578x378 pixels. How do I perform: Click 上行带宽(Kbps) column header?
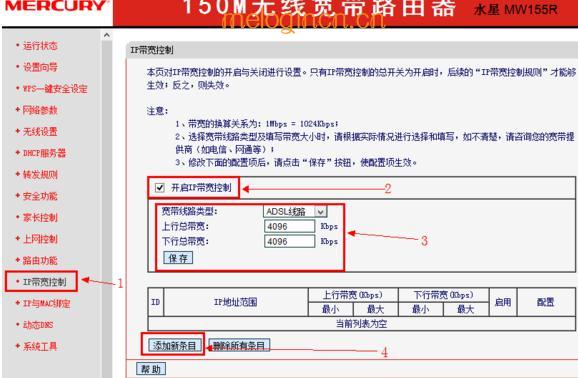coord(353,295)
